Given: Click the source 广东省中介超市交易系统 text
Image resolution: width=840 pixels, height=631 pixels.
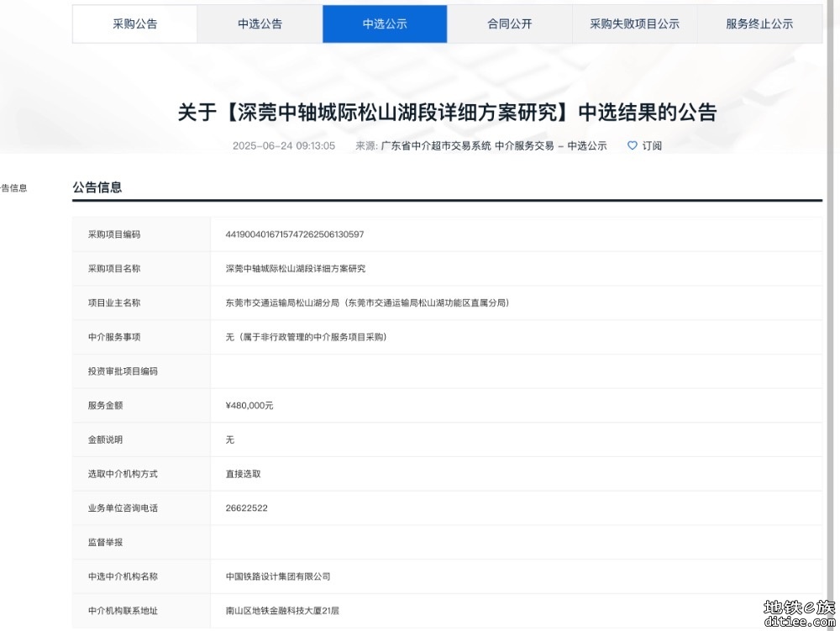Looking at the screenshot, I should 435,145.
